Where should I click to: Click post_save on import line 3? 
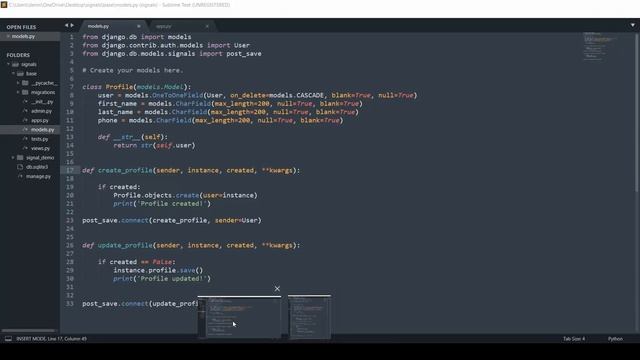[x=244, y=54]
